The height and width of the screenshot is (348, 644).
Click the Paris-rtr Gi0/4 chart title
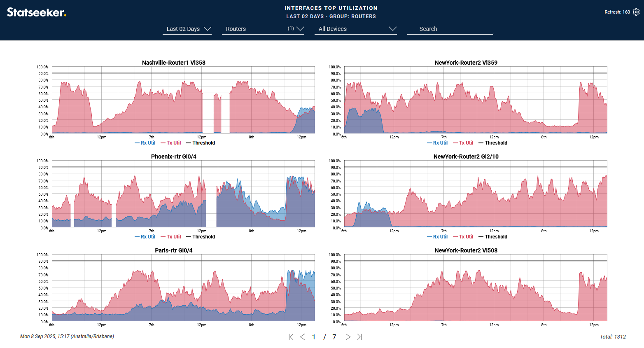(x=173, y=250)
